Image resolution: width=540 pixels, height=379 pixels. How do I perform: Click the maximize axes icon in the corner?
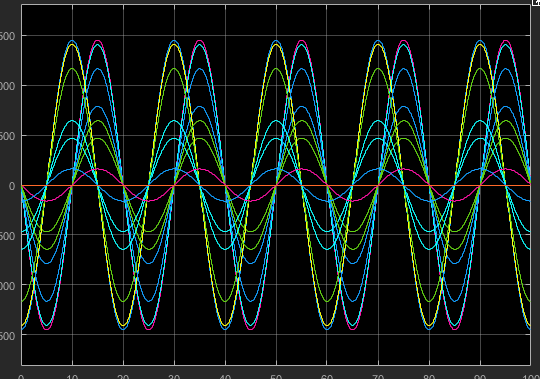tap(536, 2)
